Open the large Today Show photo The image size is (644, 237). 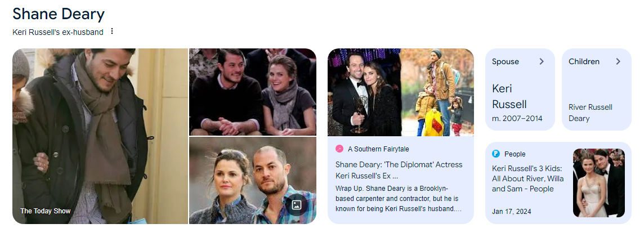[x=100, y=136]
